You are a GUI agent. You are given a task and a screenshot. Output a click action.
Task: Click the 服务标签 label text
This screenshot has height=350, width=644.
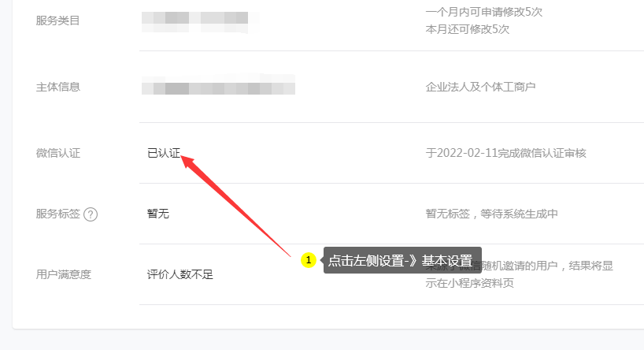pos(58,214)
